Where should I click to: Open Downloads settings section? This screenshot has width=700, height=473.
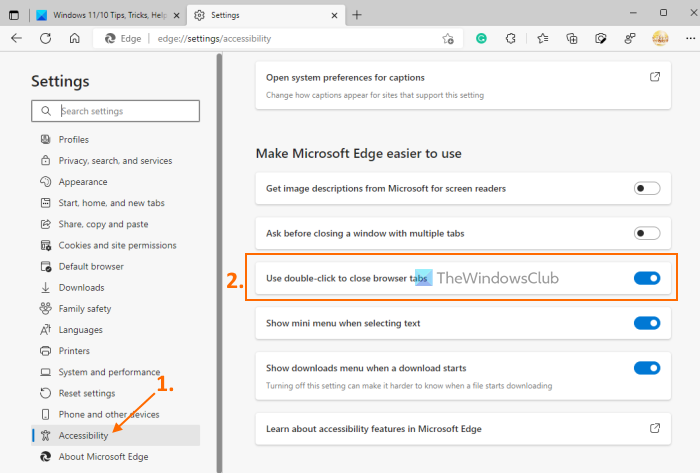pos(115,287)
